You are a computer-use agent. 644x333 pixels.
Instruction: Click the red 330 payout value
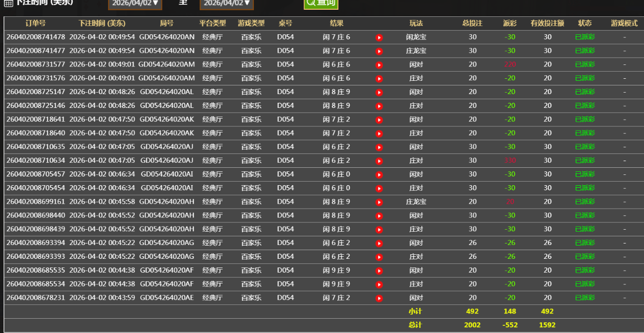click(x=510, y=161)
